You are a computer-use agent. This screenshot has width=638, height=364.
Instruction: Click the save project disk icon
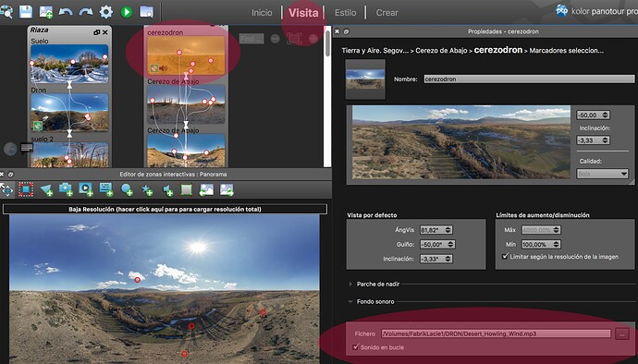click(26, 12)
